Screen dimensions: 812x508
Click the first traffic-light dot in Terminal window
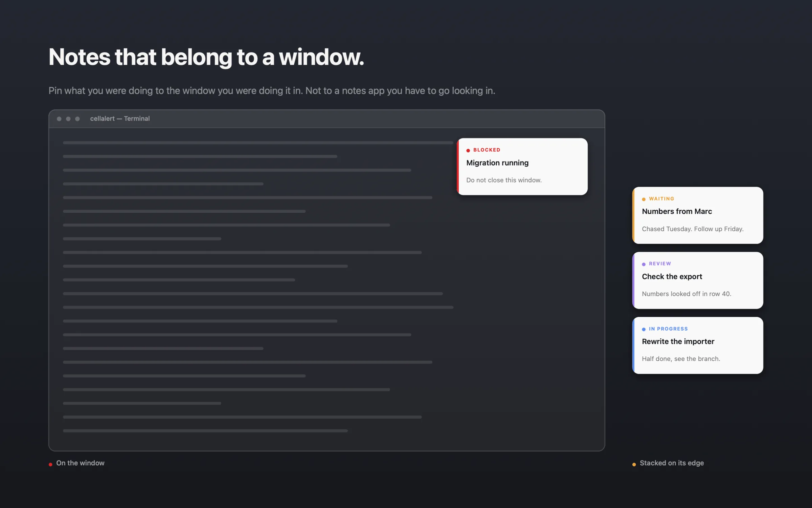59,119
